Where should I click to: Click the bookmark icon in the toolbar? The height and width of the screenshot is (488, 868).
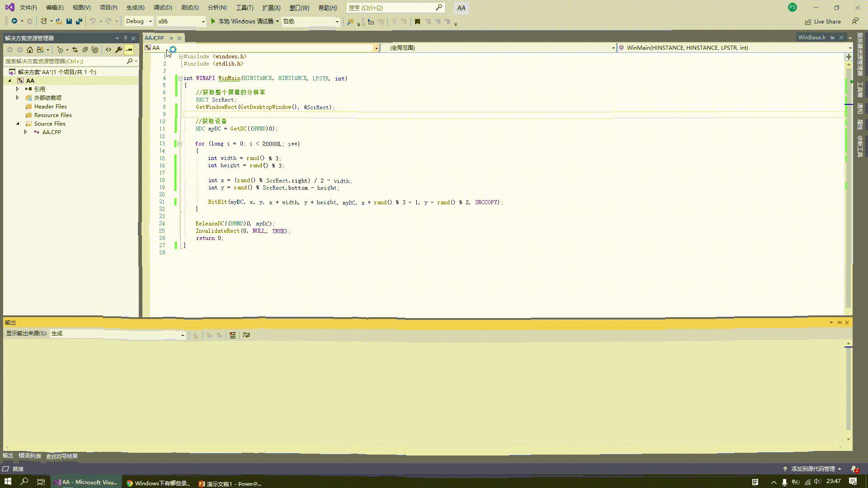417,22
